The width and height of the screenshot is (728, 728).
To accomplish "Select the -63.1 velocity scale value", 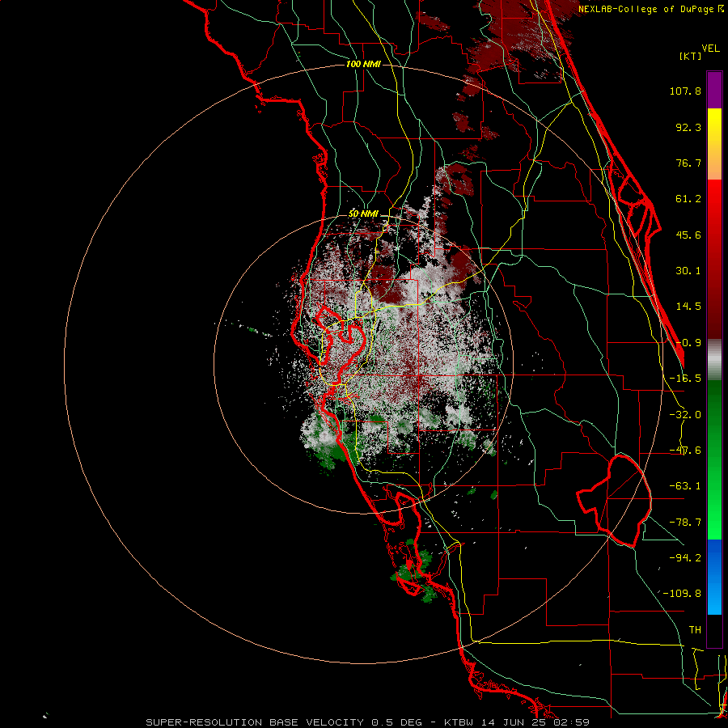I will [x=685, y=486].
